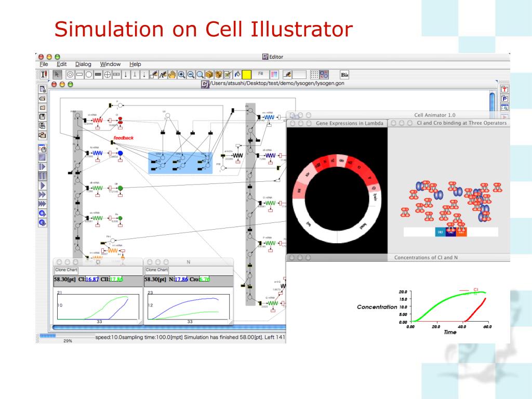Click the CI and Cro binding window title
The image size is (532, 399).
tap(461, 123)
